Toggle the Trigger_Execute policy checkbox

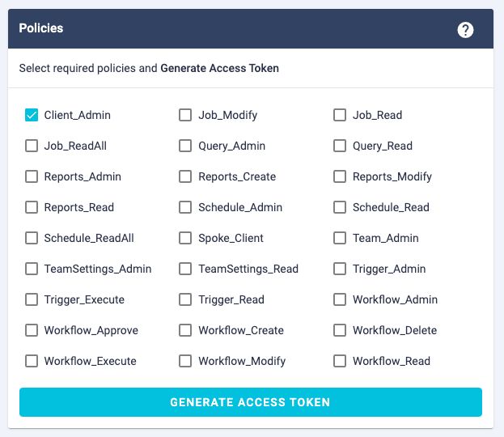(32, 299)
